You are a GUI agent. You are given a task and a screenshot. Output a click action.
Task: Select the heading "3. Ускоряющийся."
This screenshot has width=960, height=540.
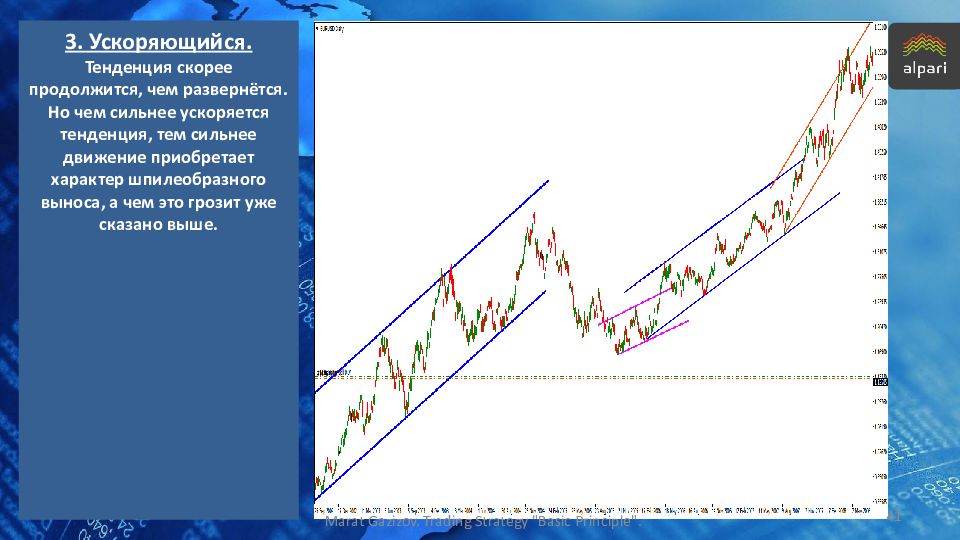(158, 42)
